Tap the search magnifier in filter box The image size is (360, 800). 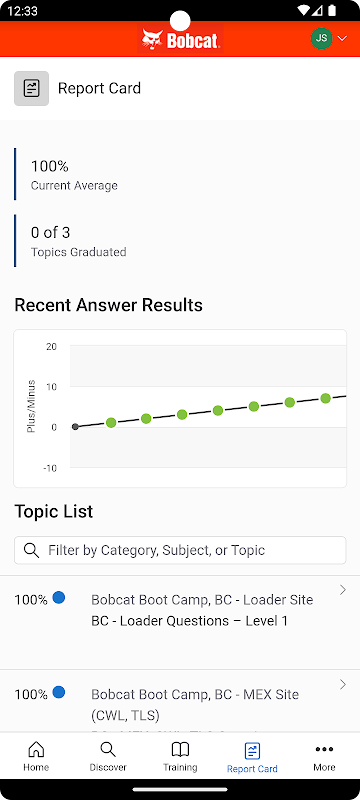point(32,551)
